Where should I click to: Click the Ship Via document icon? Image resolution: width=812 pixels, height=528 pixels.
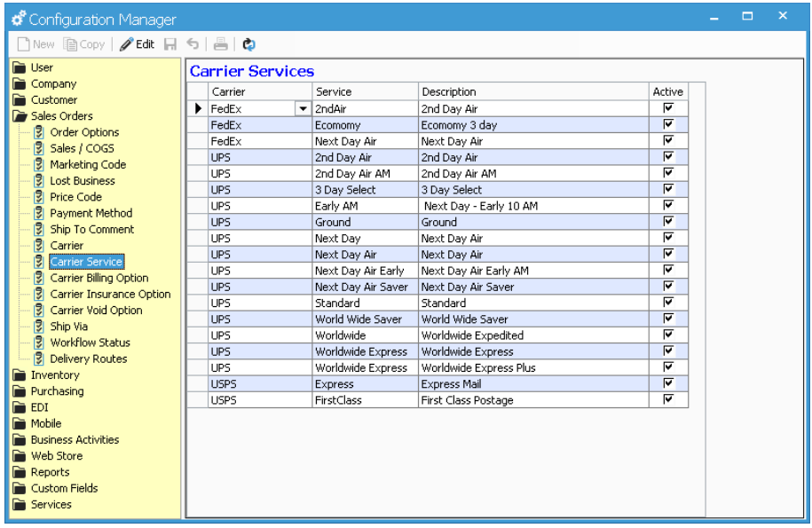[39, 327]
